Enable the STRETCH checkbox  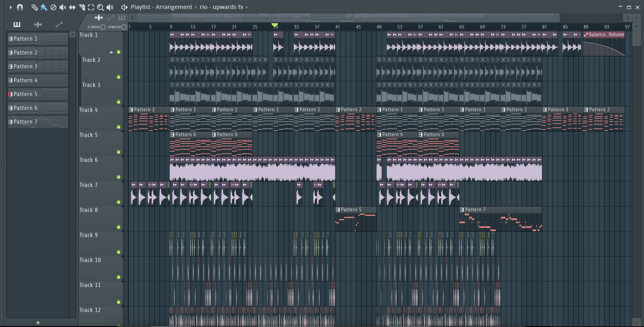(124, 27)
